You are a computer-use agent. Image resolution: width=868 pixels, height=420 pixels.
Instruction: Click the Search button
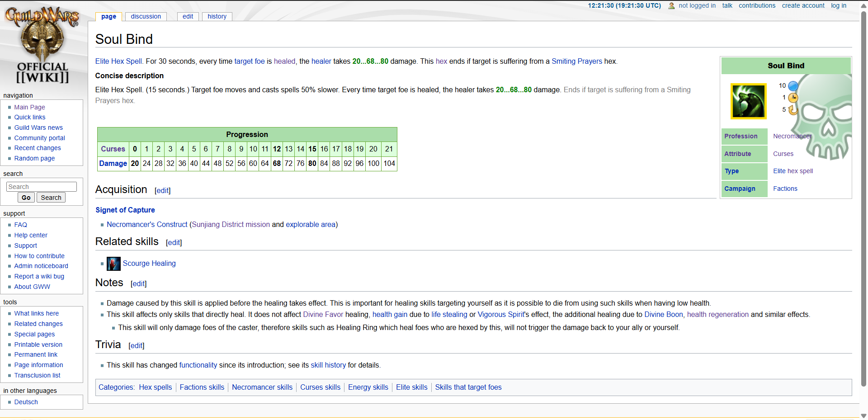point(51,198)
